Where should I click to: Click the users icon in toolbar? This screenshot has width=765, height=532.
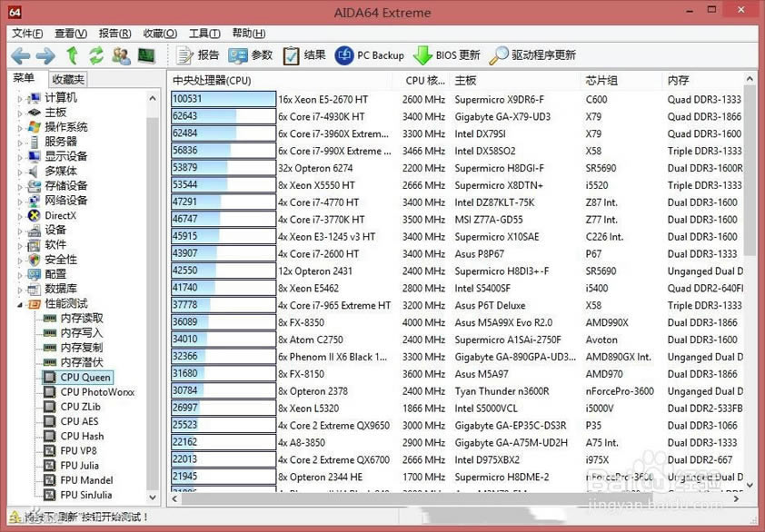(x=121, y=55)
